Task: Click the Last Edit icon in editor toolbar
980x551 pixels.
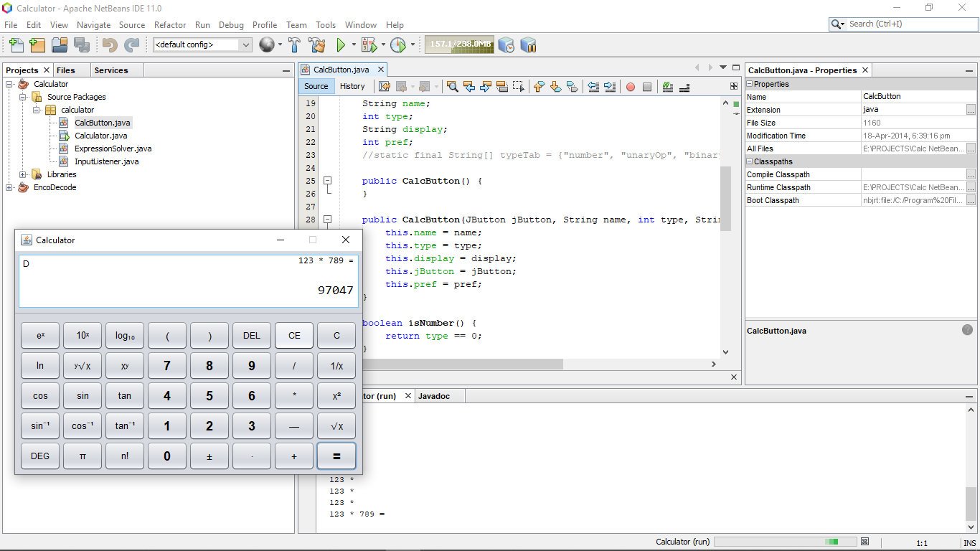Action: click(x=385, y=87)
